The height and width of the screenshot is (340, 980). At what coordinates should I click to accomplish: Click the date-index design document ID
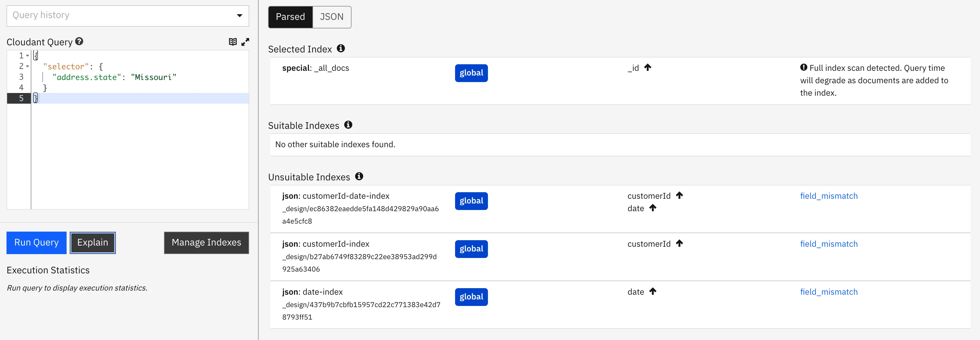point(361,311)
